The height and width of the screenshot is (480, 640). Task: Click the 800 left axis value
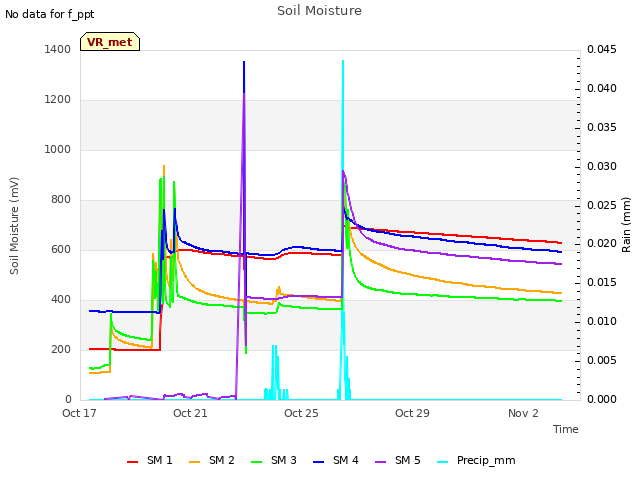pyautogui.click(x=61, y=200)
